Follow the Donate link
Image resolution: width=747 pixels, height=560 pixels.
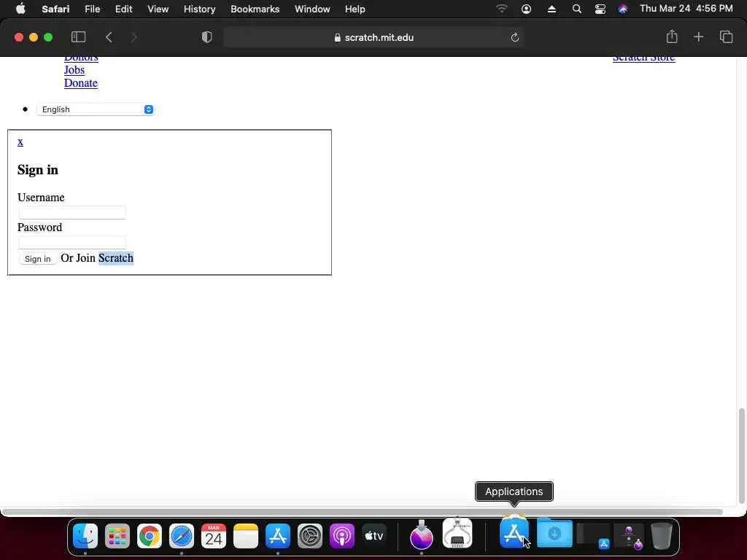click(x=81, y=83)
